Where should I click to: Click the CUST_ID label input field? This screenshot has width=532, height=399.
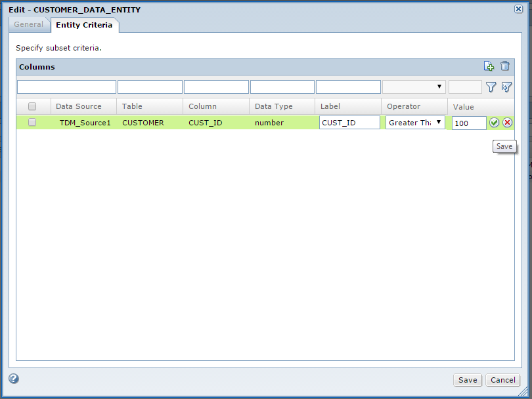(x=349, y=122)
